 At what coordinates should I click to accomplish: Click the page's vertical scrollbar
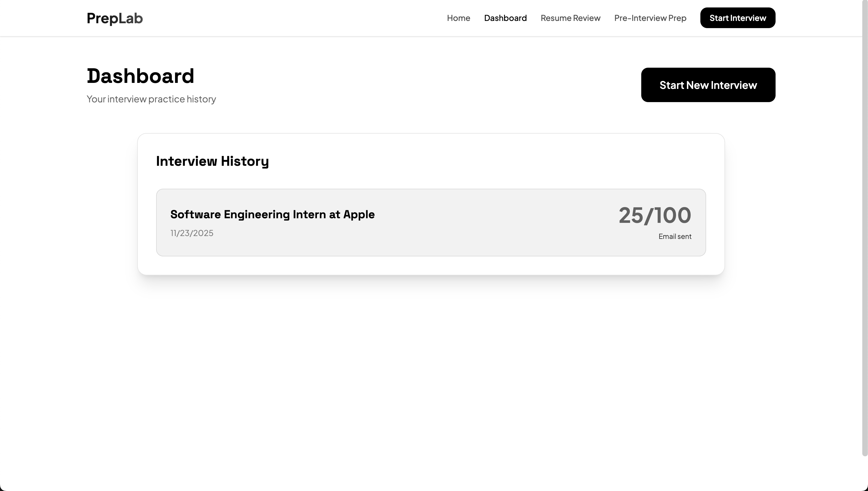click(865, 228)
